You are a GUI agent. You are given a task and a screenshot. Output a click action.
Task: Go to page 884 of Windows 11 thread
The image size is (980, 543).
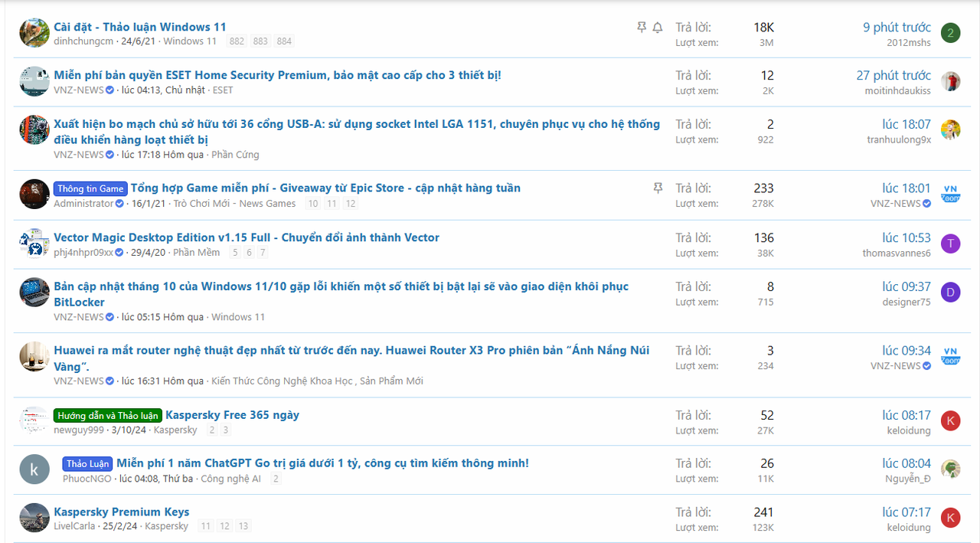coord(284,41)
